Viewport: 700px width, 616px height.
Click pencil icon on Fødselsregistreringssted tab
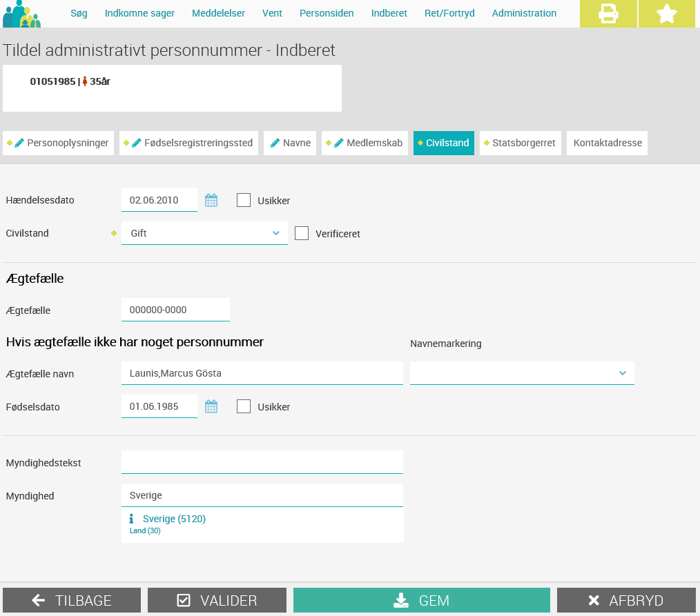(137, 143)
